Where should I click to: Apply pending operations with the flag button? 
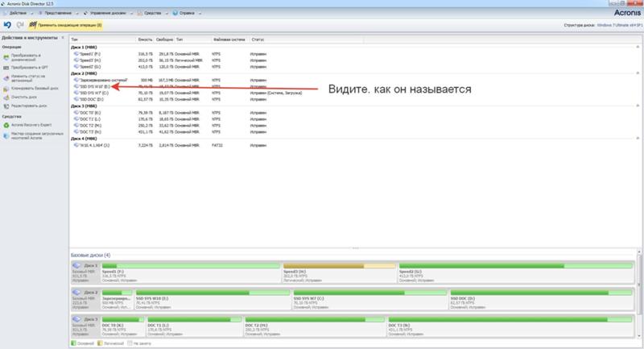(65, 25)
